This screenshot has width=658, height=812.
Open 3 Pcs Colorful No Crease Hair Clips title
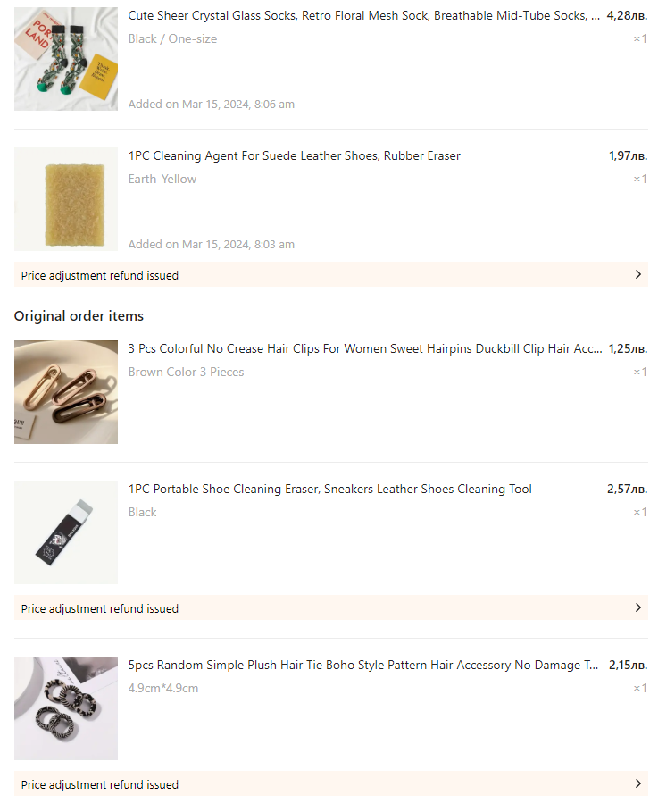(365, 349)
